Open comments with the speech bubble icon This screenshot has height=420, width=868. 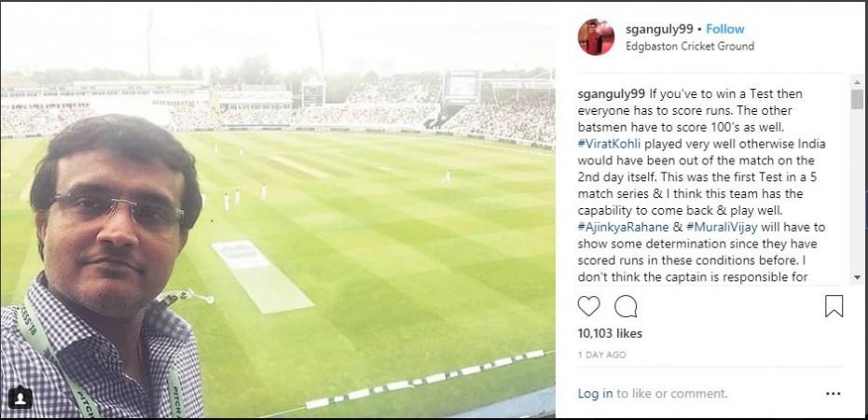[626, 306]
